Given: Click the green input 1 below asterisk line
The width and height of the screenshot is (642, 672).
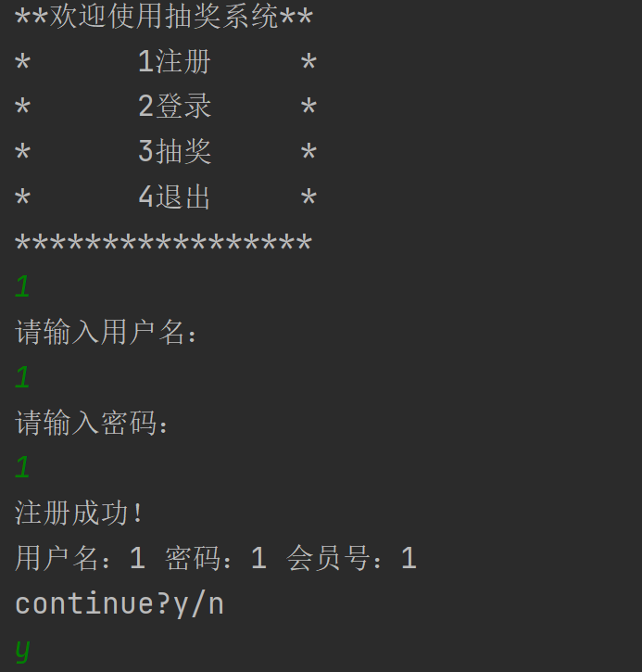Looking at the screenshot, I should [22, 286].
